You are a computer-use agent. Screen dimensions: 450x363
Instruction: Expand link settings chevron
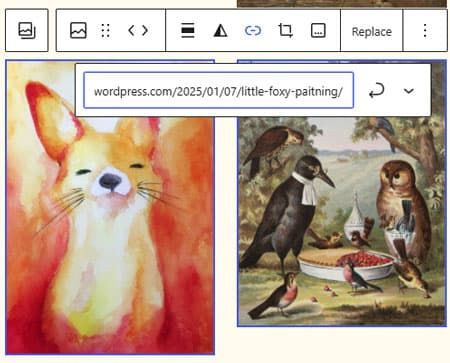[409, 91]
